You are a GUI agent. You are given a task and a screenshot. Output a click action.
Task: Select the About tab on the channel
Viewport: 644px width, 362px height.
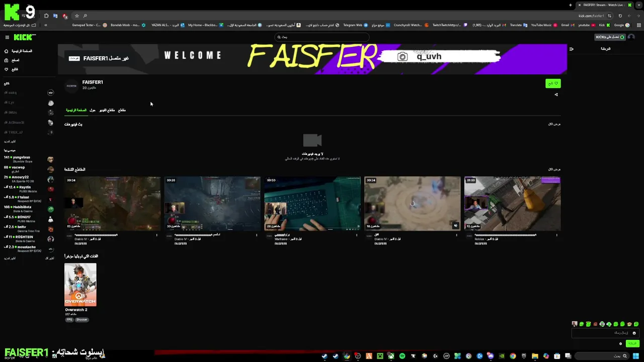coord(93,110)
